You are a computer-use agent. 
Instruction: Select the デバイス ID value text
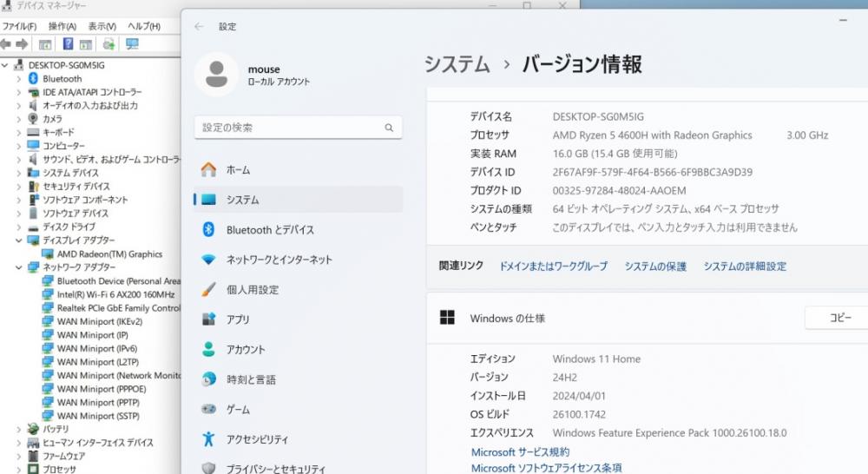(x=652, y=172)
